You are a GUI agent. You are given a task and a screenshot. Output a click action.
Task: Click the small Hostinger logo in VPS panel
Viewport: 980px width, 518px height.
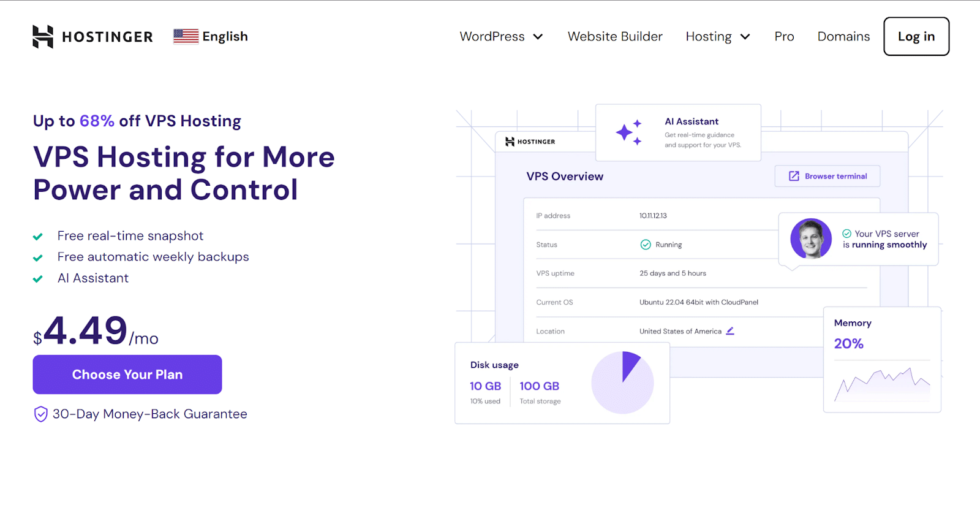coord(530,142)
